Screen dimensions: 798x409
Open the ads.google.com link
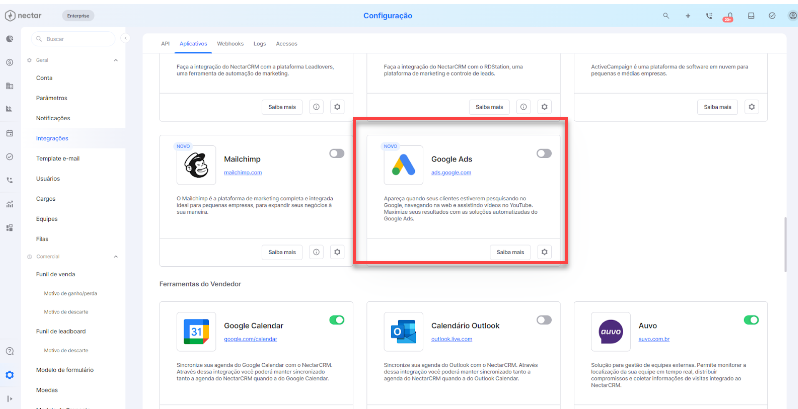(451, 172)
